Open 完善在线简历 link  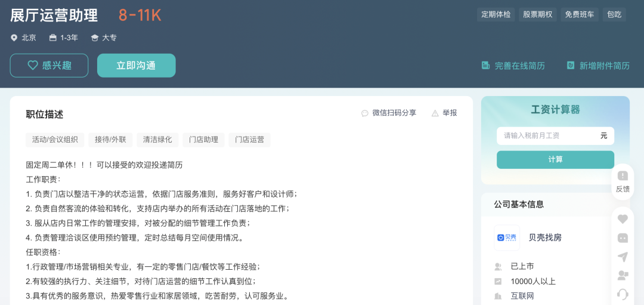(x=513, y=66)
